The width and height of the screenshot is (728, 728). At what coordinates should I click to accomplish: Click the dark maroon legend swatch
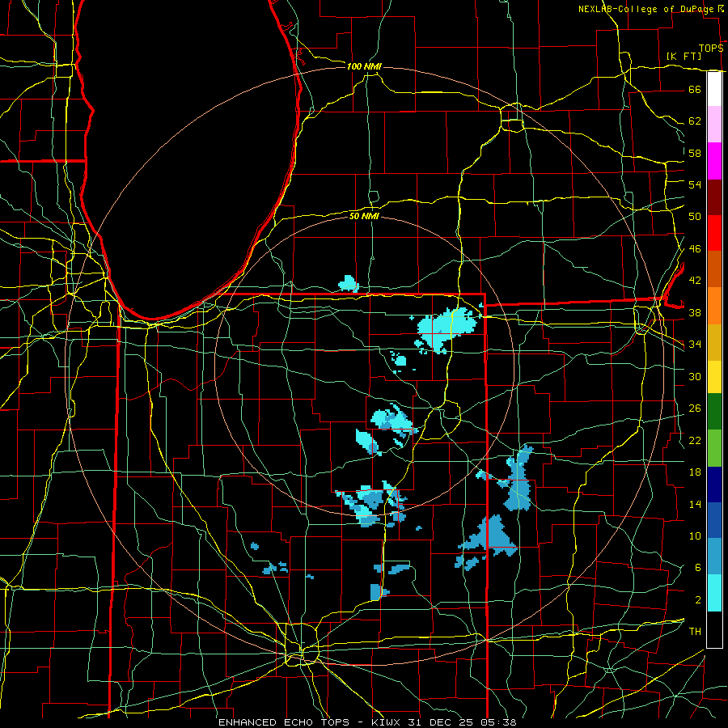click(x=714, y=197)
